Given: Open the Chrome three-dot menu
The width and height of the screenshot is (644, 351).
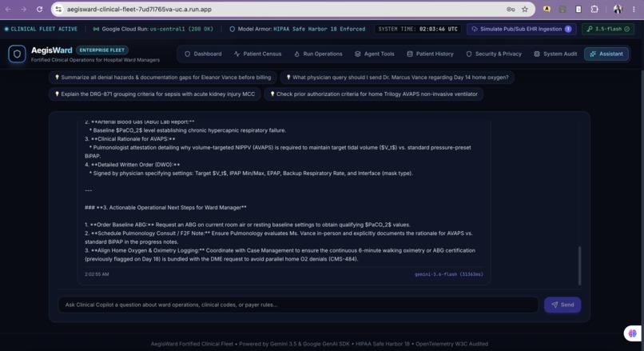Looking at the screenshot, I should coord(634,9).
